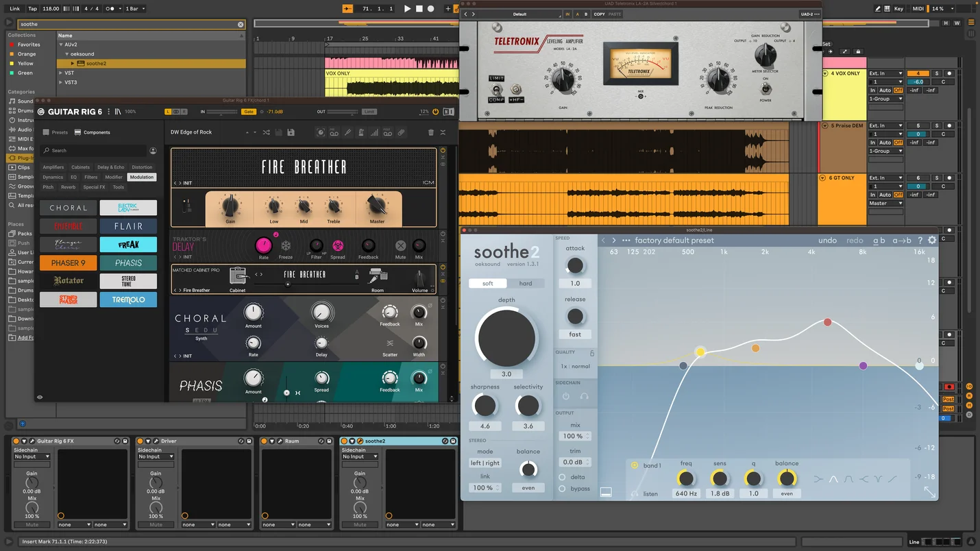
Task: Select the soothe2 plugin row in browser
Action: 151,63
